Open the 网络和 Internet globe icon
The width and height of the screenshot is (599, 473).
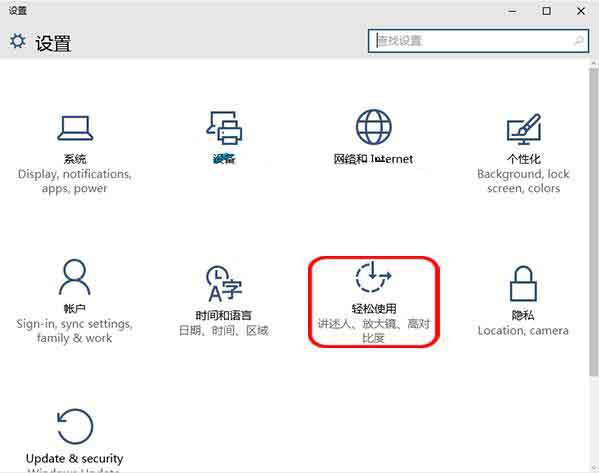(374, 127)
